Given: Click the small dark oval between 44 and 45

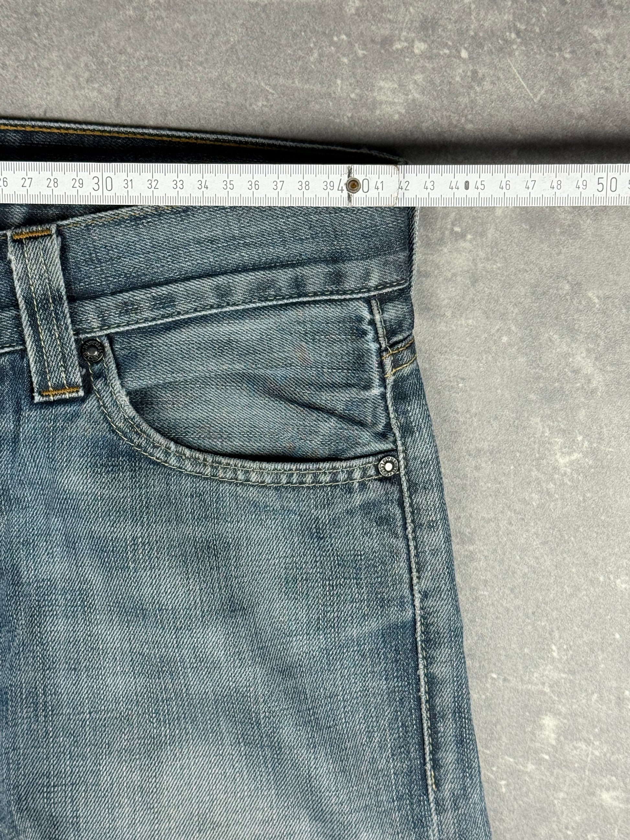Looking at the screenshot, I should coord(467,186).
